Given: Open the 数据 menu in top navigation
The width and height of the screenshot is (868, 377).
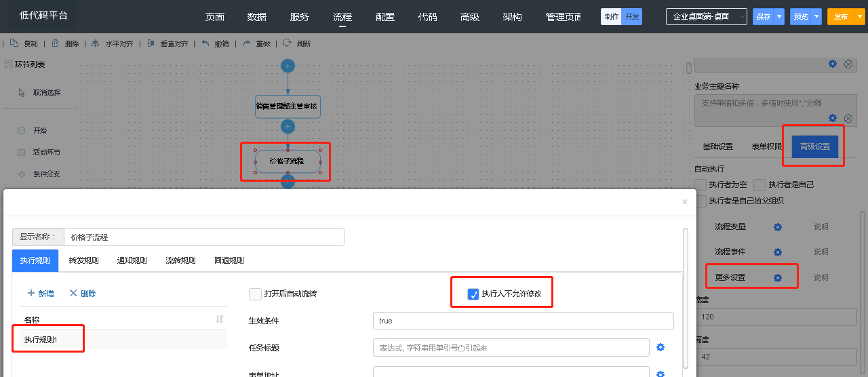Looking at the screenshot, I should click(x=257, y=17).
